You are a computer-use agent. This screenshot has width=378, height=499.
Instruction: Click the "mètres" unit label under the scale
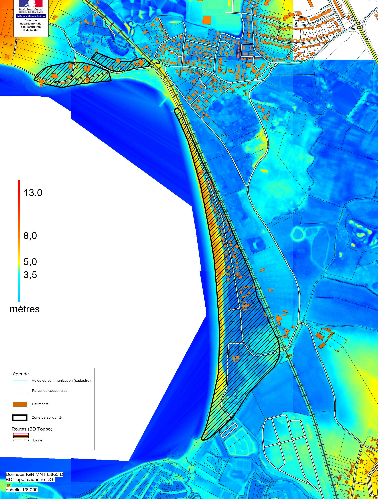point(24,309)
